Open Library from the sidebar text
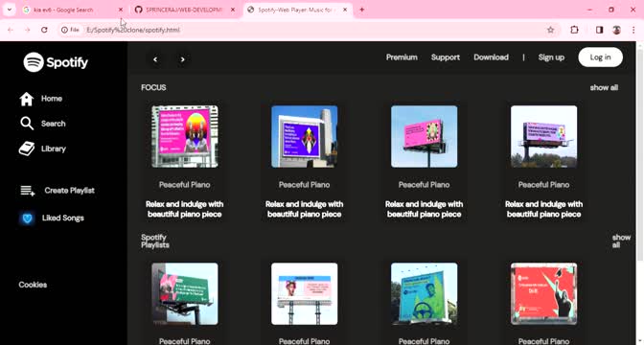 coord(54,149)
